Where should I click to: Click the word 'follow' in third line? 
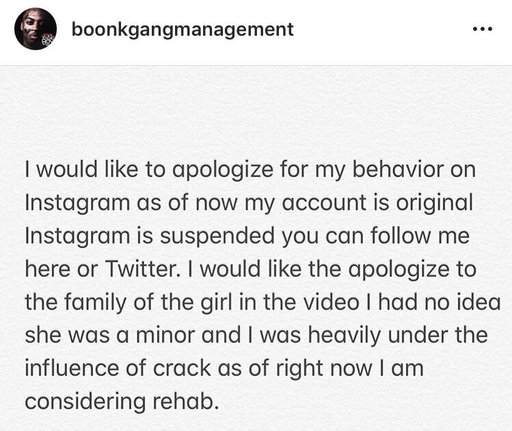click(x=401, y=236)
